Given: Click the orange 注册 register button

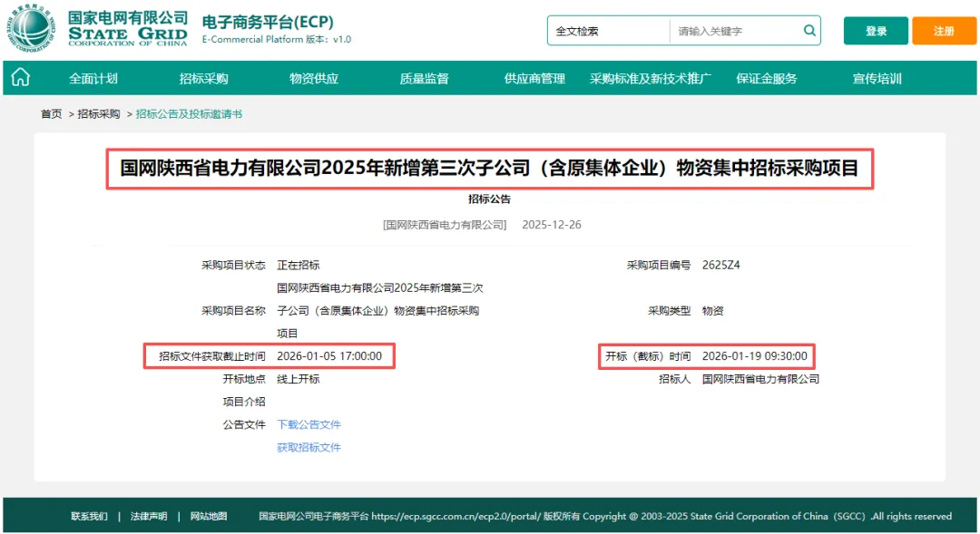Looking at the screenshot, I should (x=944, y=31).
